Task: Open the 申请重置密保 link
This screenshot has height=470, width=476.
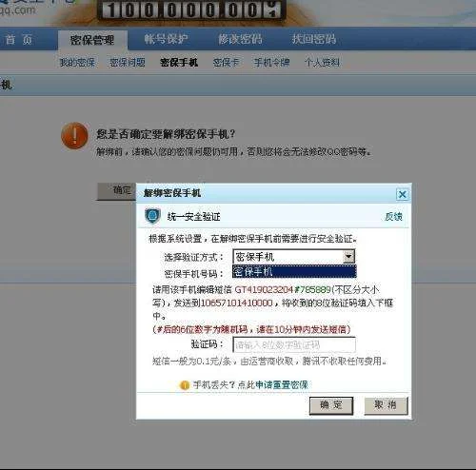Action: click(x=282, y=385)
